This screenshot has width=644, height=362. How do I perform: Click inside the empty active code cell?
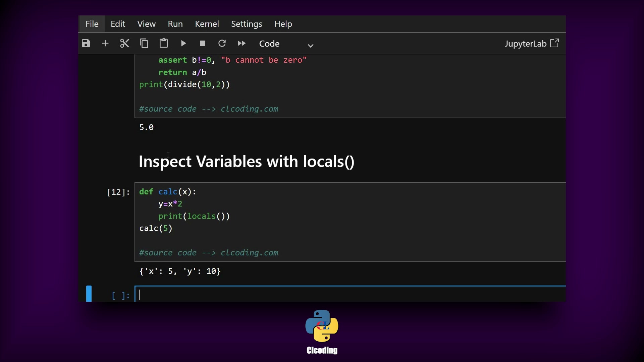click(350, 294)
